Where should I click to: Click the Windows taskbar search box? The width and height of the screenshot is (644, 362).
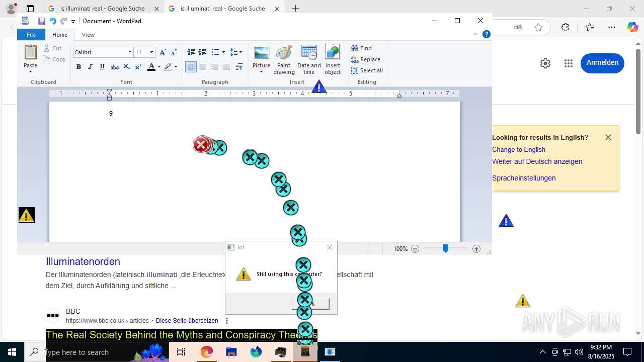(x=96, y=352)
